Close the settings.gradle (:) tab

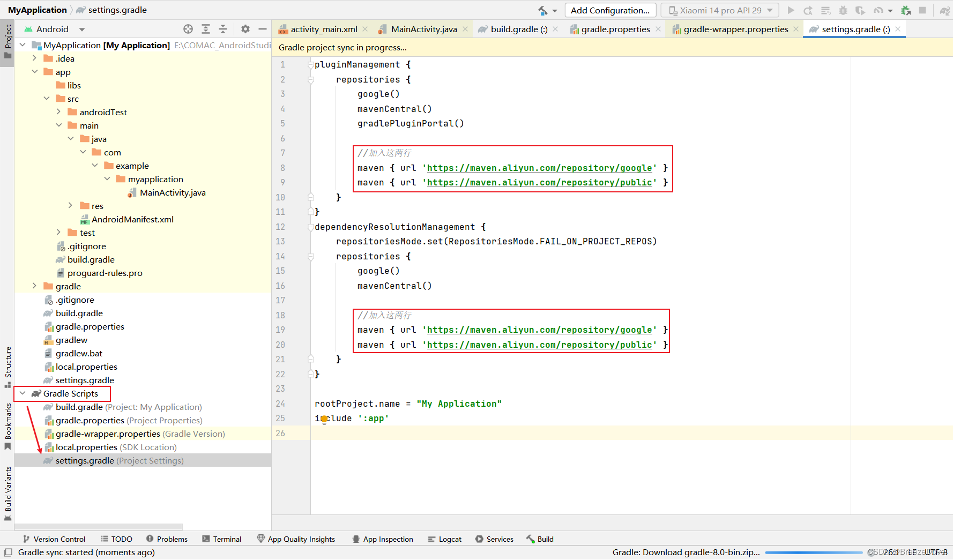click(898, 29)
